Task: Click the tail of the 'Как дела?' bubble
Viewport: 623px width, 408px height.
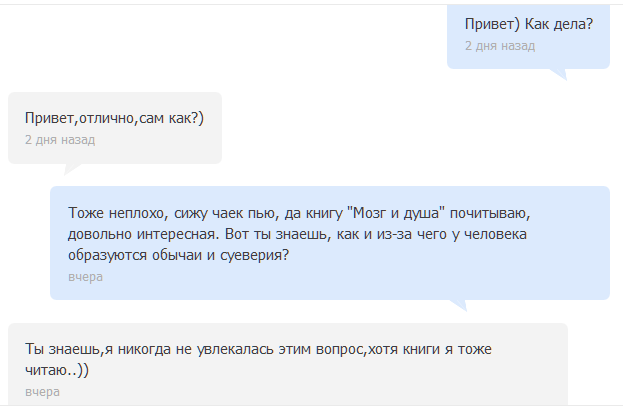Action: click(559, 74)
